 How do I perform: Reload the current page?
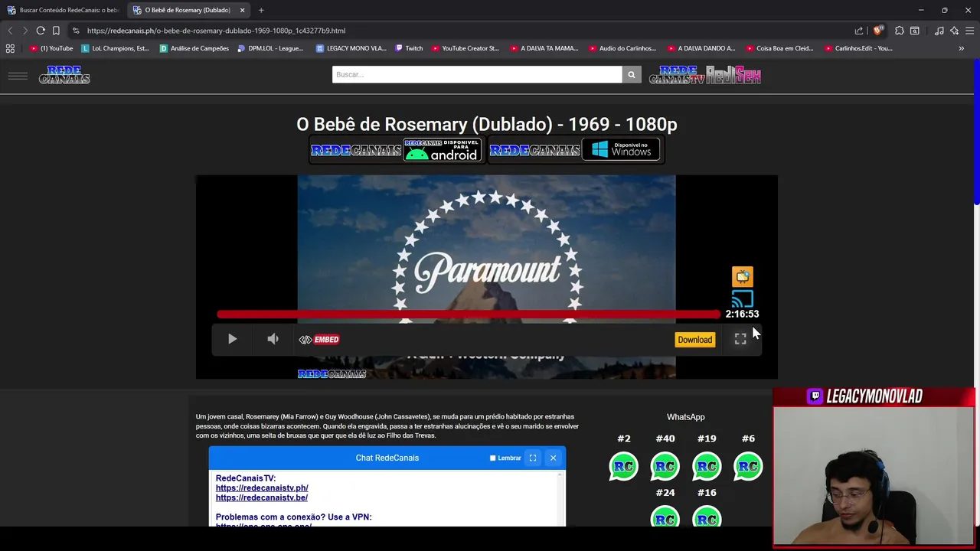[41, 31]
